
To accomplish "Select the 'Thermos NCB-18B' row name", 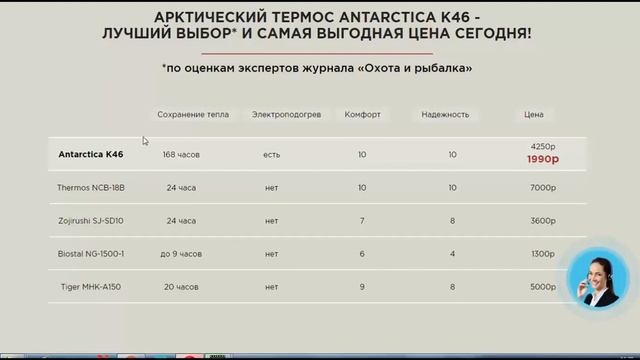I will (91, 188).
